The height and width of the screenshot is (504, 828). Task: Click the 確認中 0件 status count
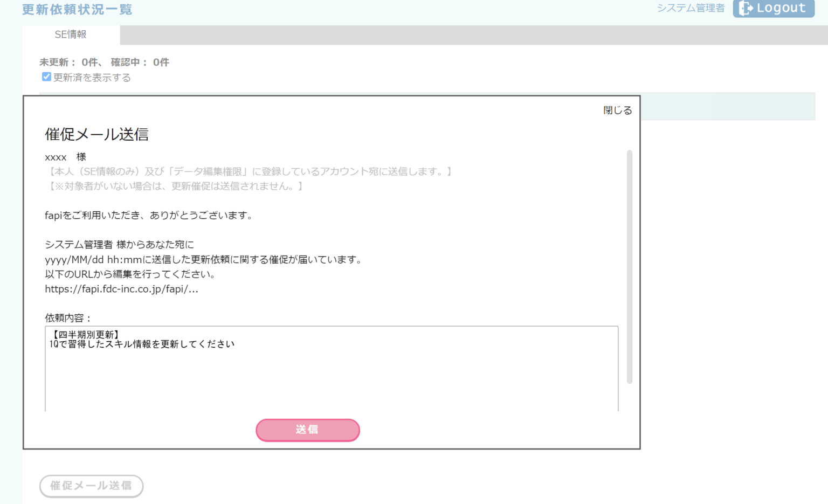pos(140,63)
